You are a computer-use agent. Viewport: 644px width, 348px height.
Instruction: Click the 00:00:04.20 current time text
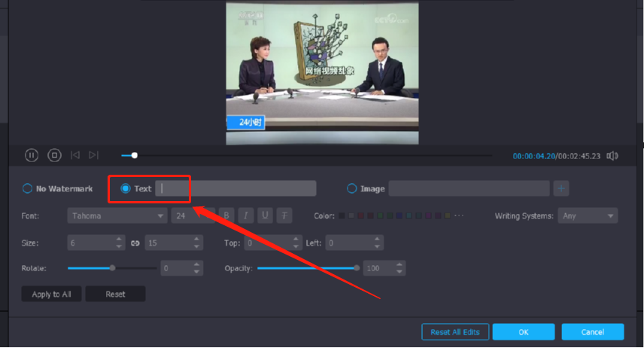point(534,157)
